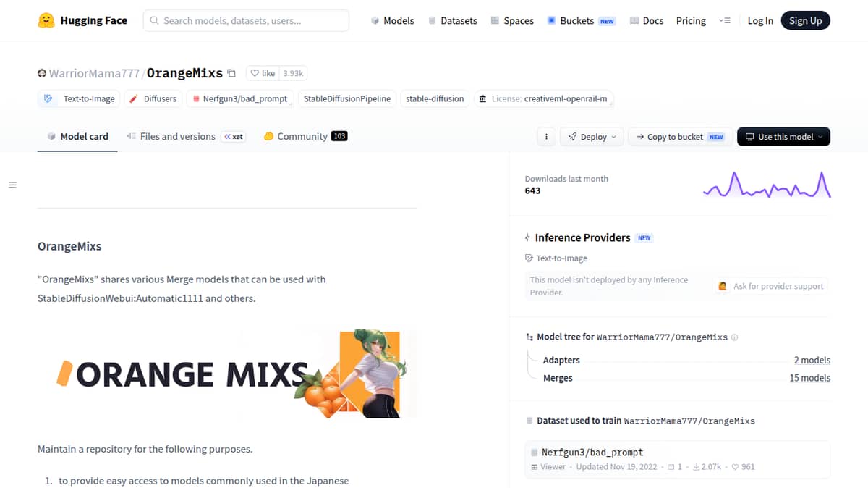The image size is (868, 488).
Task: Click Ask for provider support
Action: 771,286
